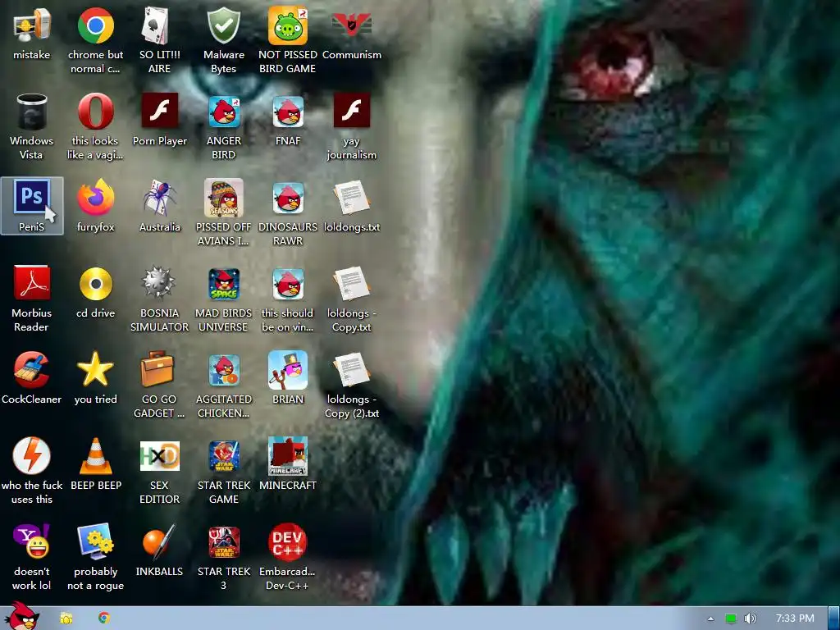Open the pinned folder icon in taskbar

[66, 619]
